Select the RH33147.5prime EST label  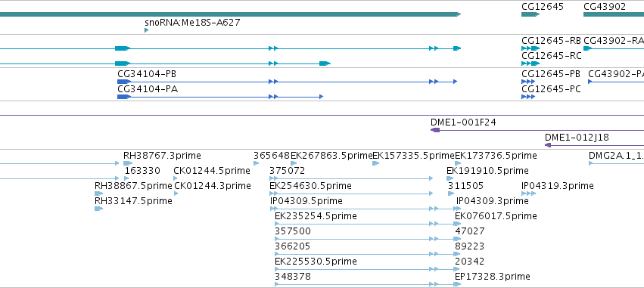133,201
